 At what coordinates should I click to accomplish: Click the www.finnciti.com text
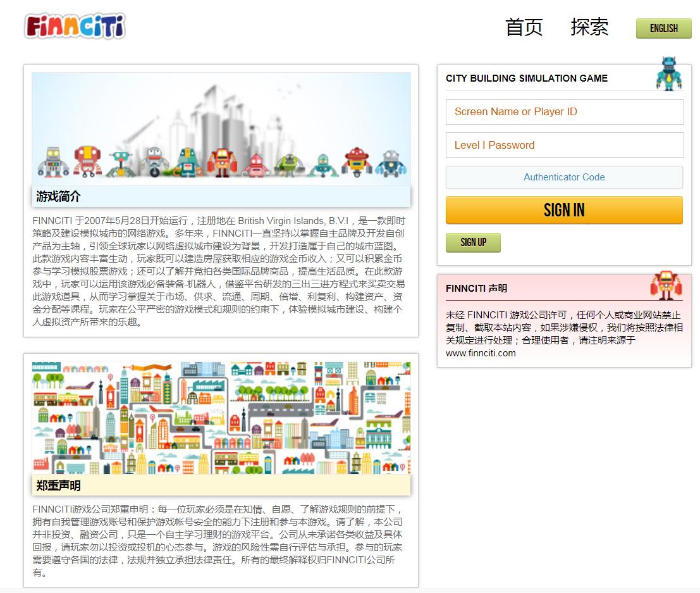481,353
